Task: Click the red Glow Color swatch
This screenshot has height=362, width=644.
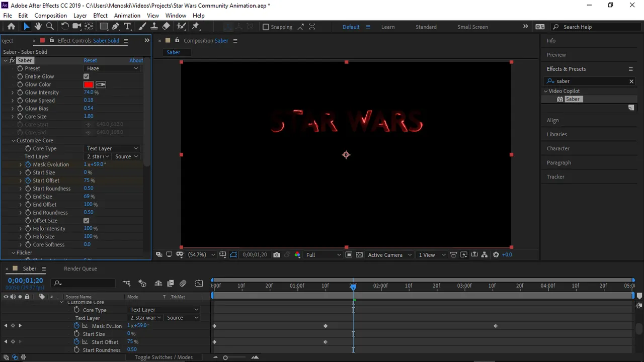Action: point(89,84)
